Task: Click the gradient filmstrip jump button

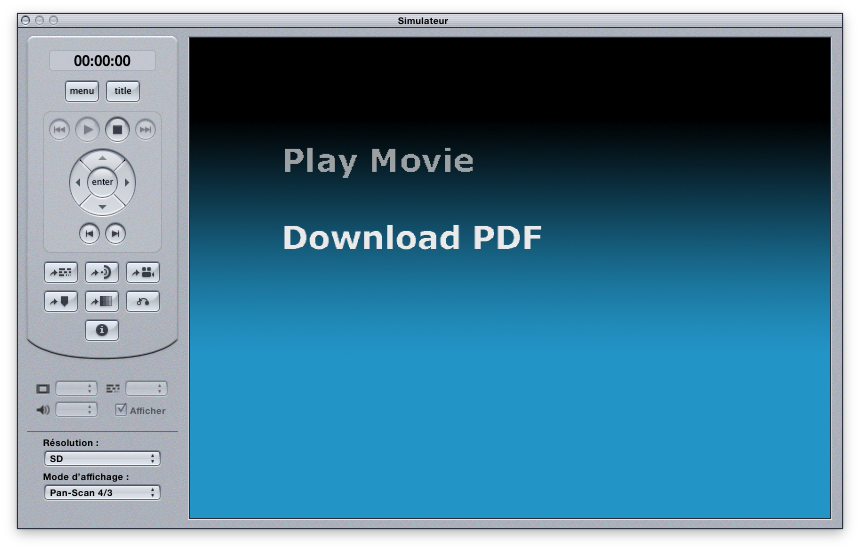Action: click(102, 301)
